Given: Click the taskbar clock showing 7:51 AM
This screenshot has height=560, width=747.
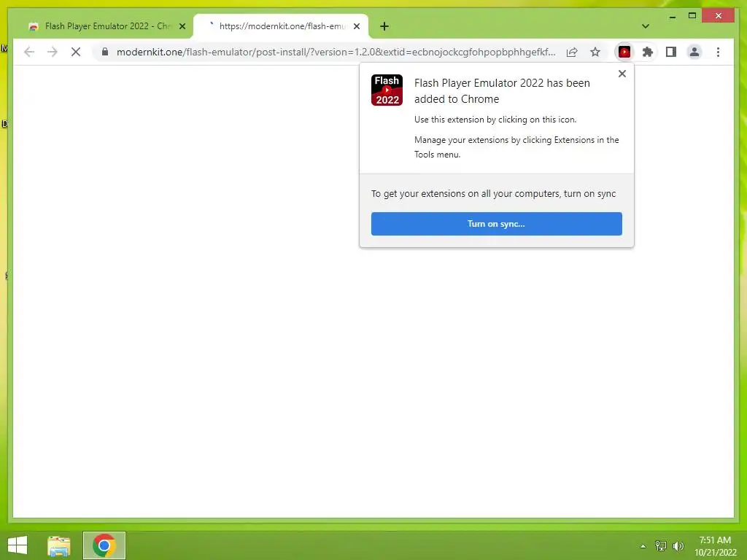Looking at the screenshot, I should coord(715,546).
